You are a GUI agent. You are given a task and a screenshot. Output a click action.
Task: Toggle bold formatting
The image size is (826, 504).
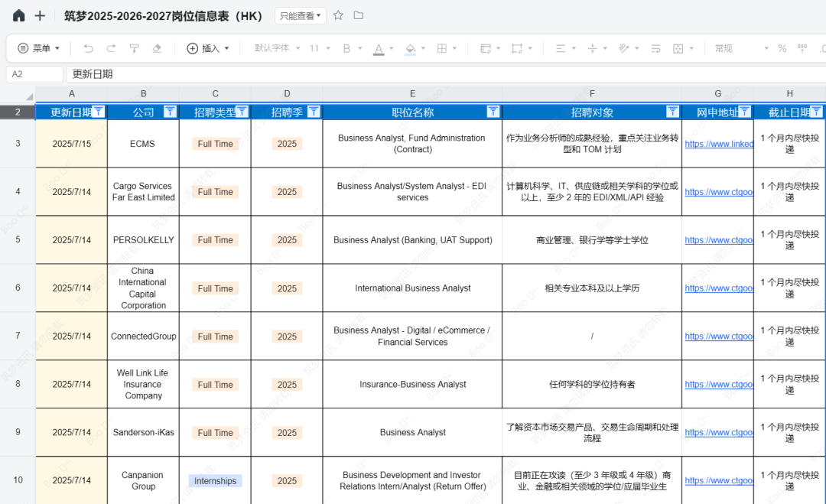coord(346,48)
